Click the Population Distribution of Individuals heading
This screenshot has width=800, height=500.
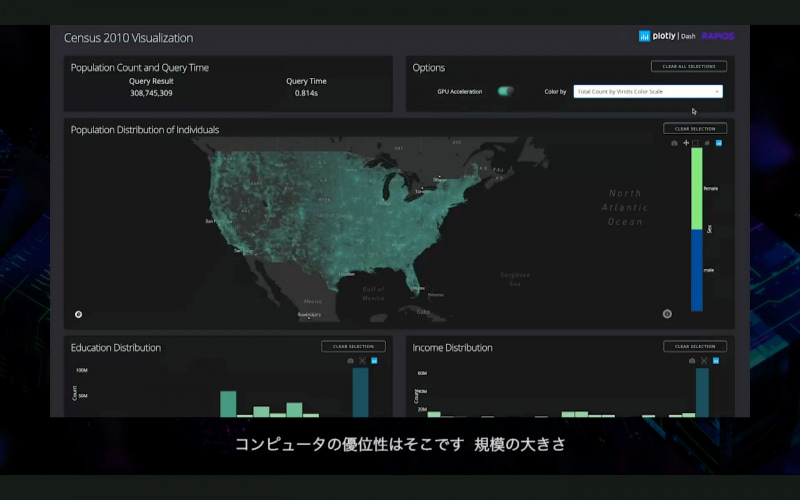(x=145, y=130)
